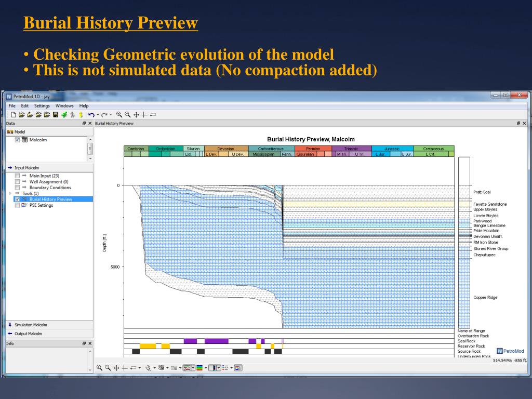Click Zoom Out magnifier in bottom plot toolbar

point(108,368)
